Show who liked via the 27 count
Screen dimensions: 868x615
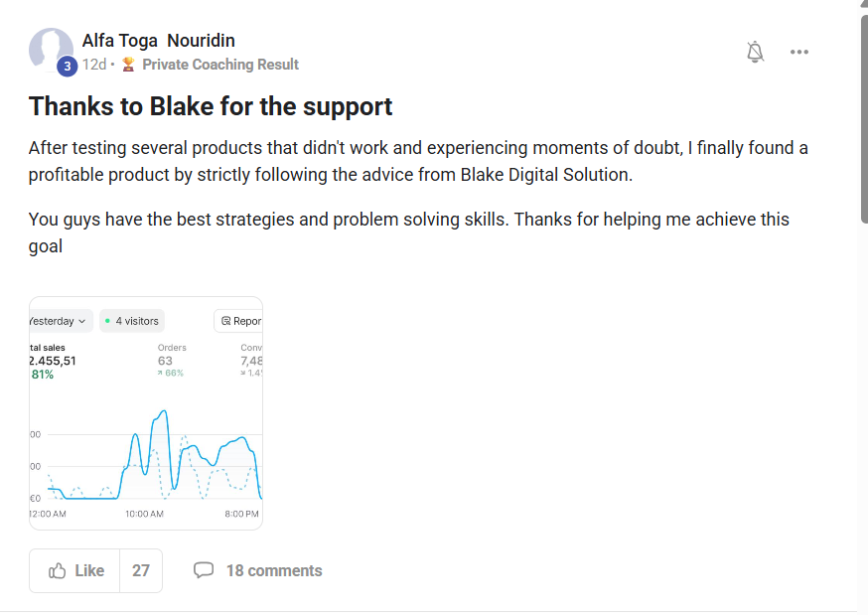(x=141, y=570)
